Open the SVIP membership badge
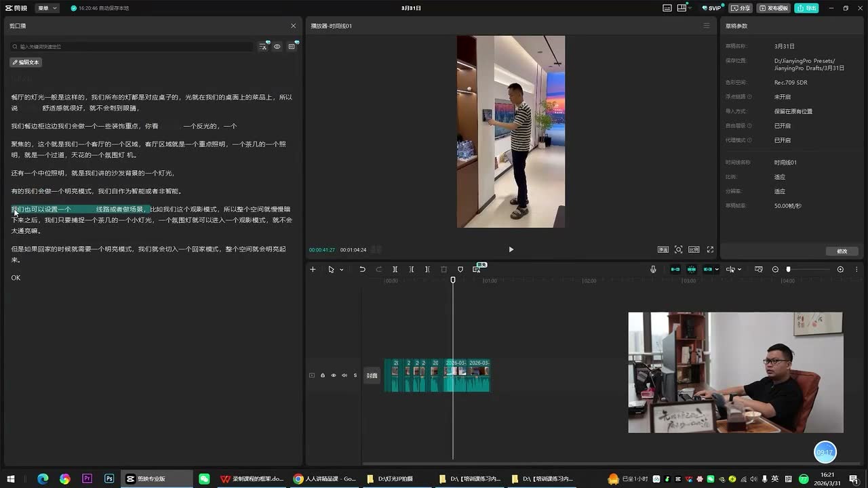The image size is (868, 488). pyautogui.click(x=713, y=8)
